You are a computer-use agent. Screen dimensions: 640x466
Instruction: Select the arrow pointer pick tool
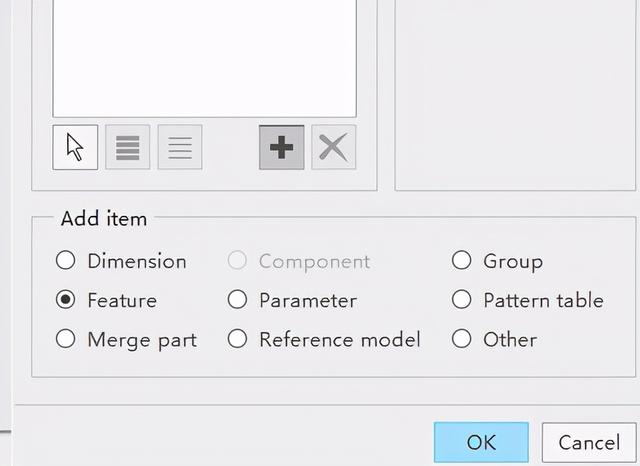(x=75, y=147)
